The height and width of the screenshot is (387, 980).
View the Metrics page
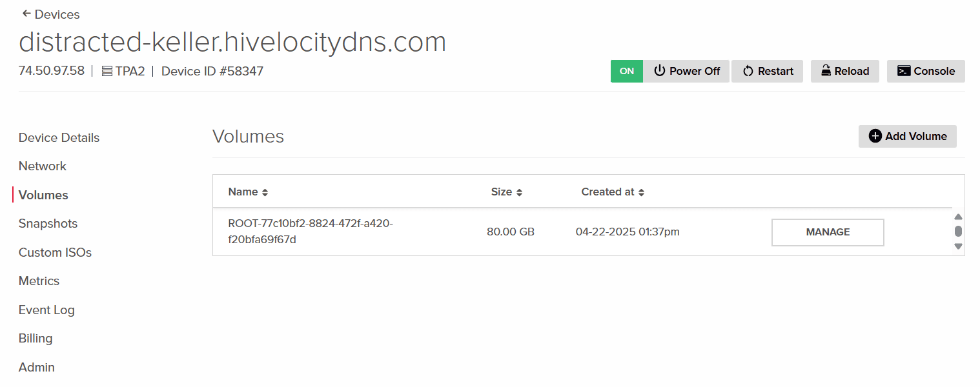39,281
